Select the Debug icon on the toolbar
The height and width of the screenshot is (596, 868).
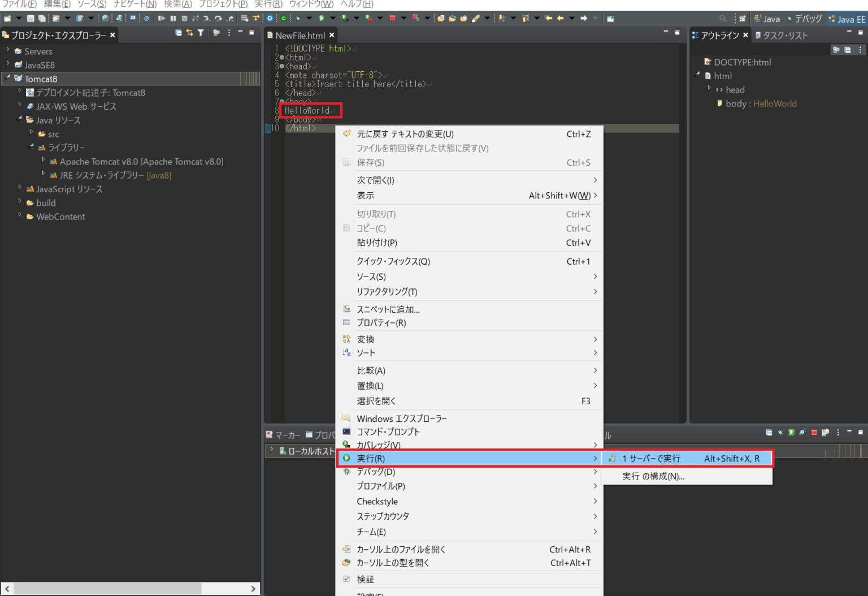click(x=298, y=18)
